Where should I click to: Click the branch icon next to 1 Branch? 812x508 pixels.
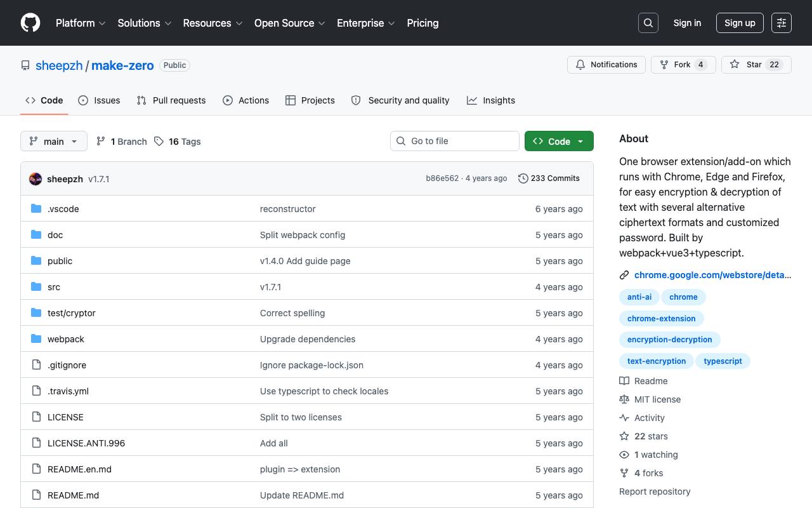coord(101,142)
